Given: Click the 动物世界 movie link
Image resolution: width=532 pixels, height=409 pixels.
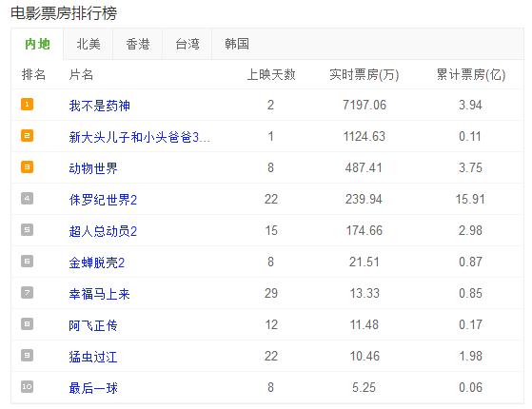Looking at the screenshot, I should tap(93, 168).
